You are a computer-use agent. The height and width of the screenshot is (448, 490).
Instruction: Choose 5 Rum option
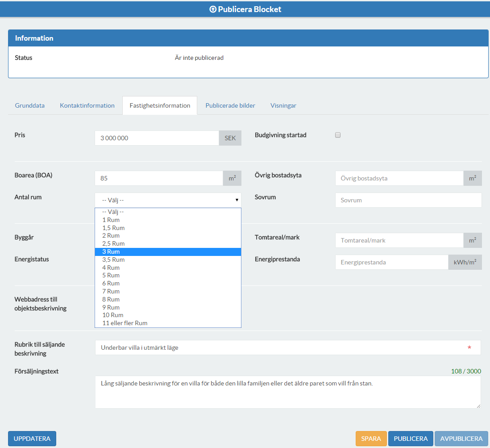(168, 275)
